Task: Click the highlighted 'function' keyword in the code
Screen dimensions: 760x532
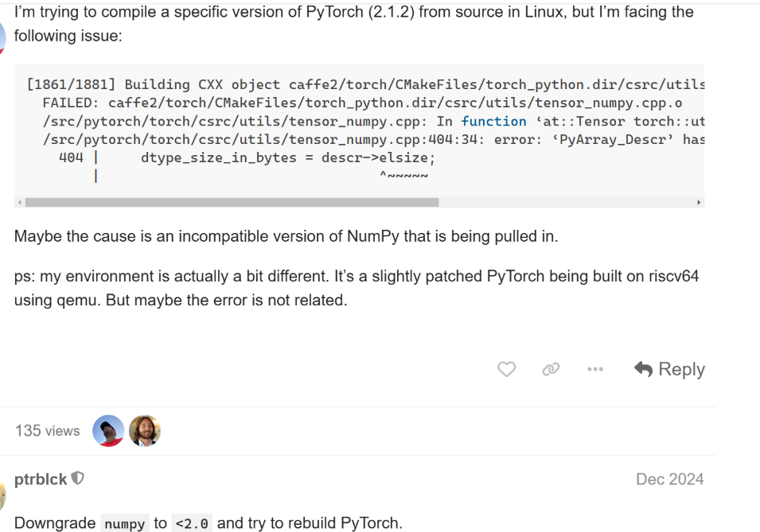Action: 493,121
